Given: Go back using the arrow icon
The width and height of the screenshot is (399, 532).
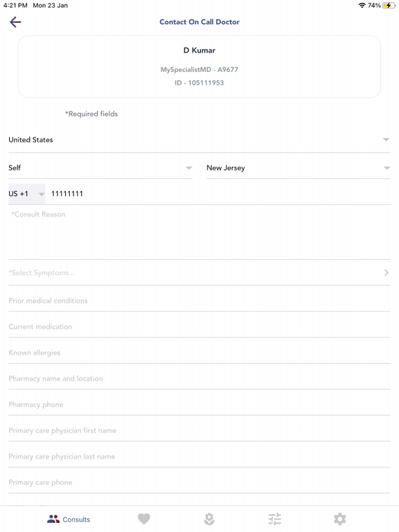Looking at the screenshot, I should point(15,22).
